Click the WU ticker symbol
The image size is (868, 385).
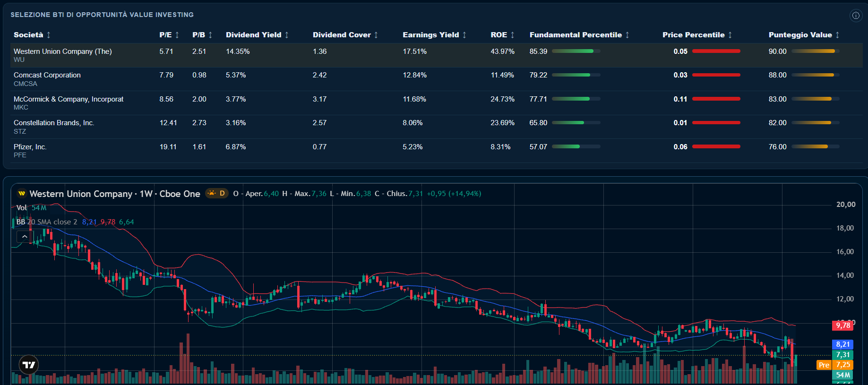19,60
